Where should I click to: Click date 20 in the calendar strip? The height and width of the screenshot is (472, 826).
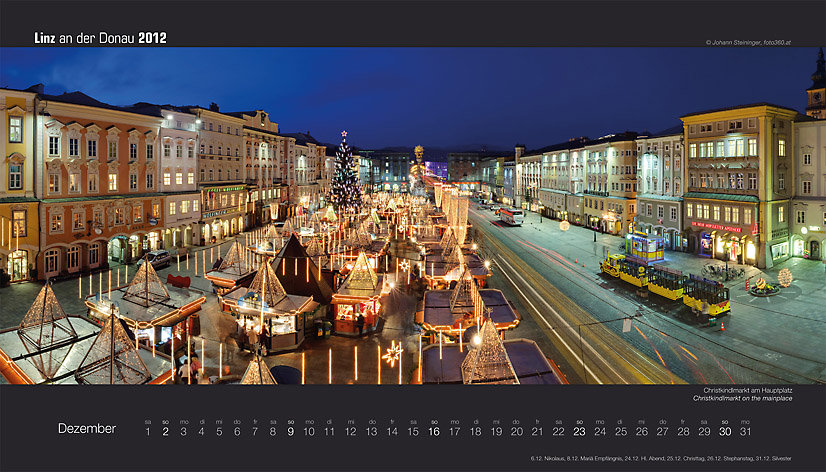[x=516, y=432]
